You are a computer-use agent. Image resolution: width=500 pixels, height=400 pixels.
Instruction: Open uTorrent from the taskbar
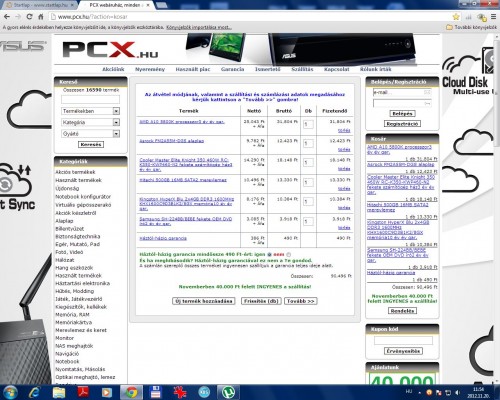[229, 392]
